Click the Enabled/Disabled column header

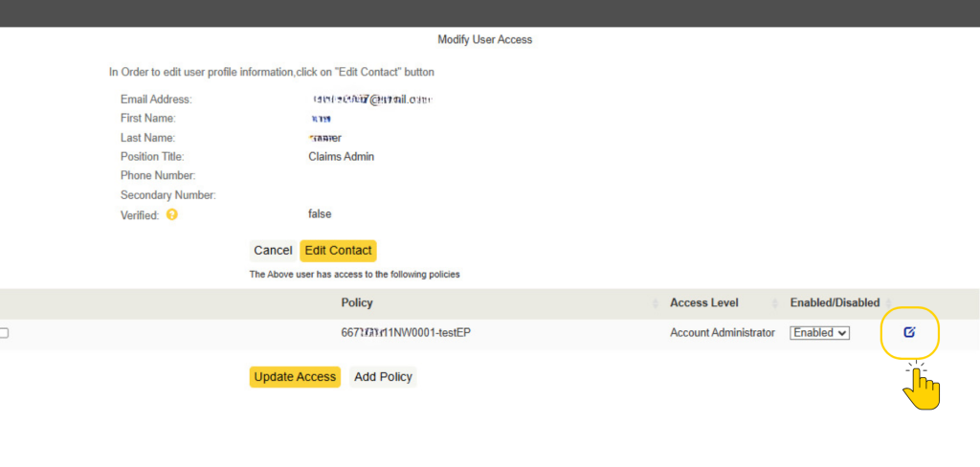coord(835,303)
